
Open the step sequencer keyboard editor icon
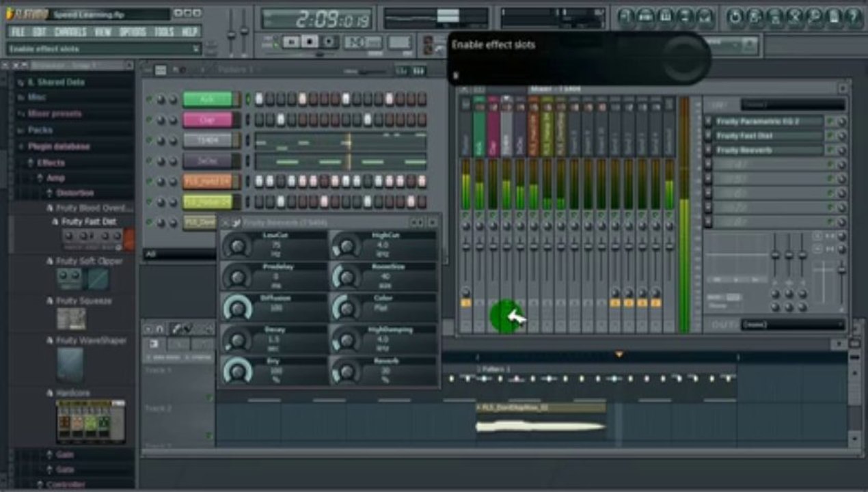click(x=418, y=70)
